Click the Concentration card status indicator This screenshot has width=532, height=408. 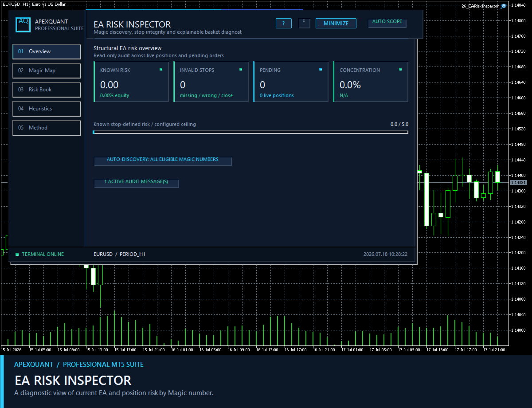point(400,69)
